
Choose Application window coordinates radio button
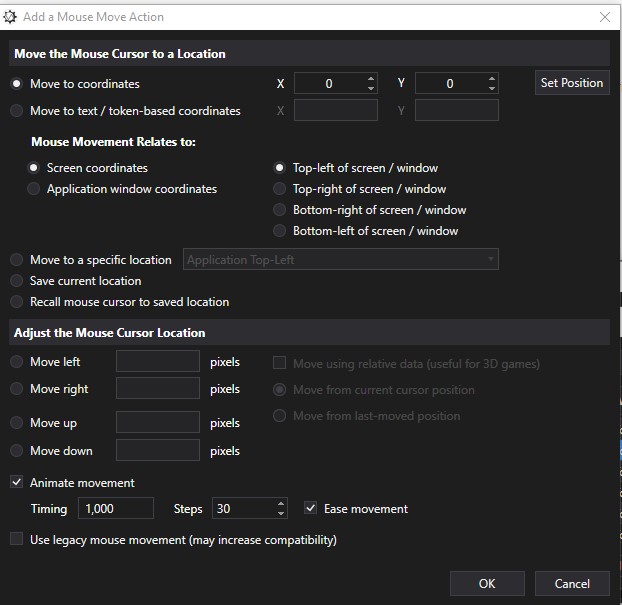[x=34, y=189]
